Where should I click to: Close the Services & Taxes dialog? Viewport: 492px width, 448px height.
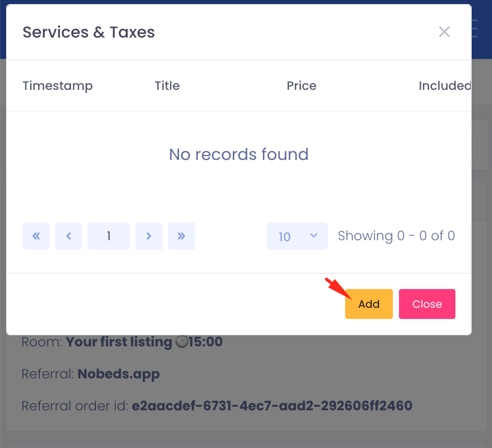point(427,303)
